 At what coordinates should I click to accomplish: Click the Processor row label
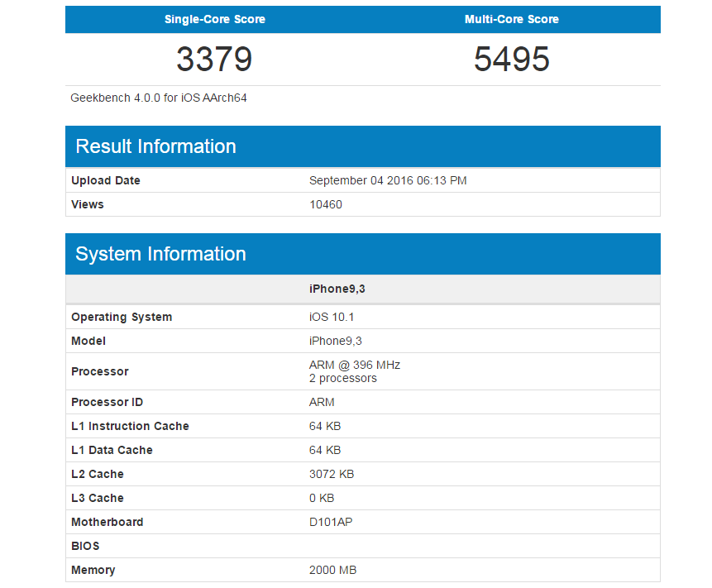(x=100, y=372)
